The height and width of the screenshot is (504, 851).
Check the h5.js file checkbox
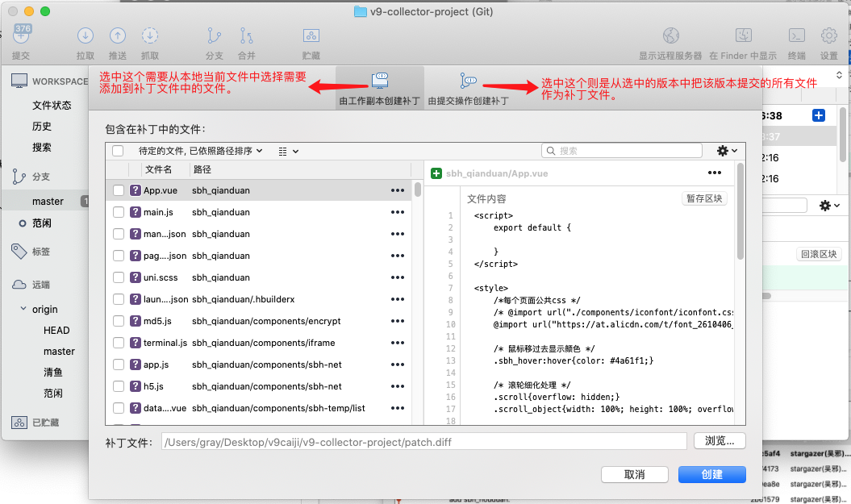119,386
